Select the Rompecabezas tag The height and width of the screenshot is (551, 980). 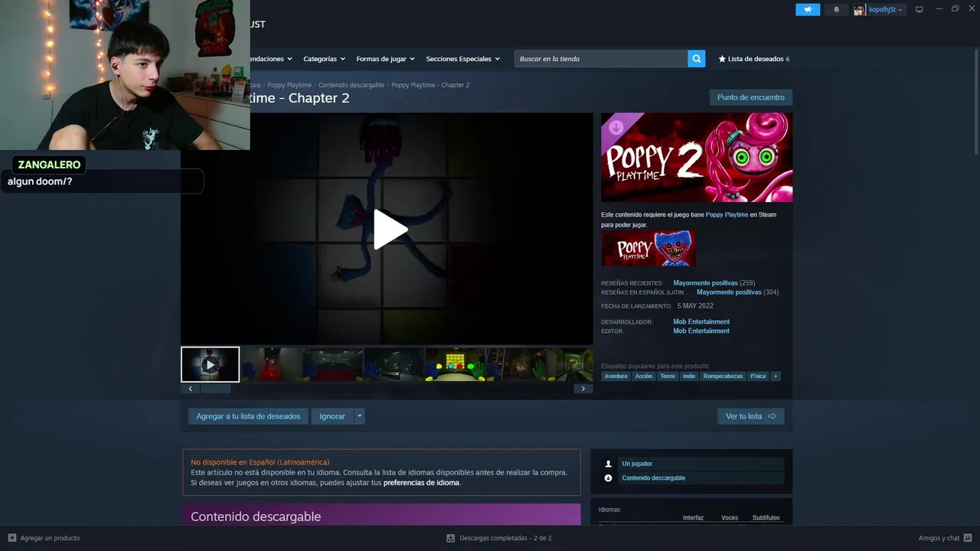tap(723, 376)
